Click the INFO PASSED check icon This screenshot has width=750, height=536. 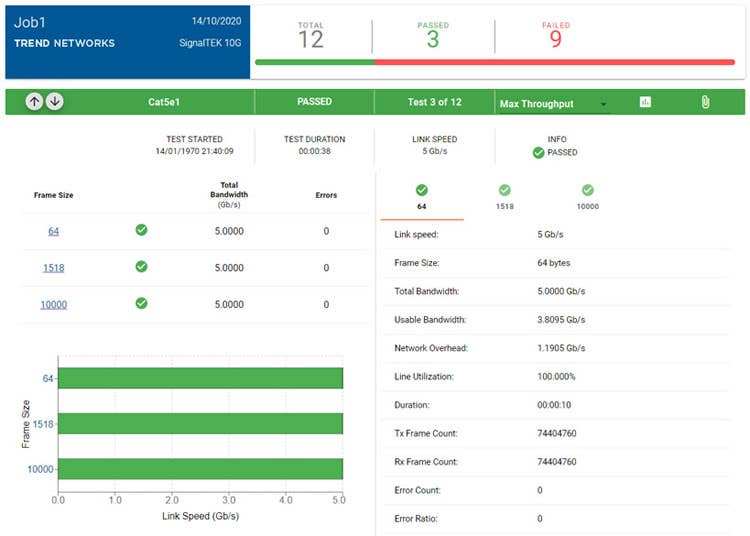pyautogui.click(x=539, y=153)
